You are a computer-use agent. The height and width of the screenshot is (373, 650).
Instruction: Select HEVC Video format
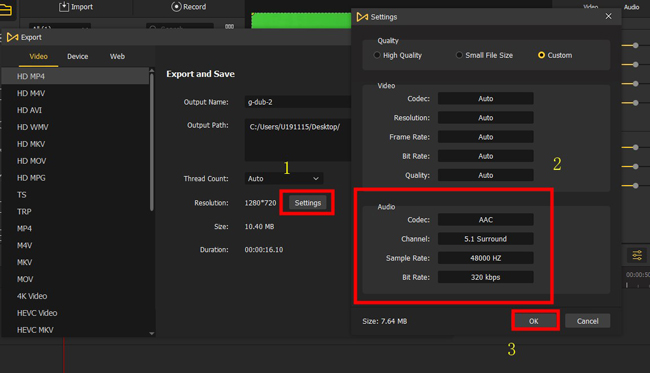pos(75,313)
